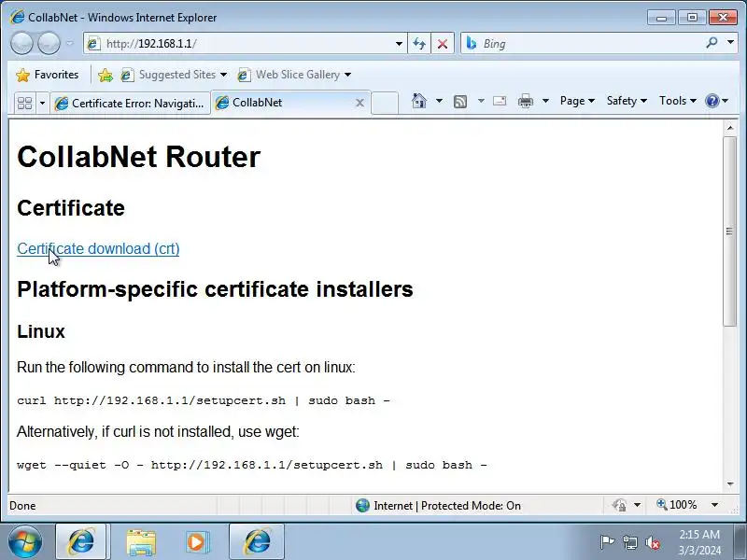Open Windows Explorer folder taskbar icon
This screenshot has width=747, height=560.
coord(141,542)
